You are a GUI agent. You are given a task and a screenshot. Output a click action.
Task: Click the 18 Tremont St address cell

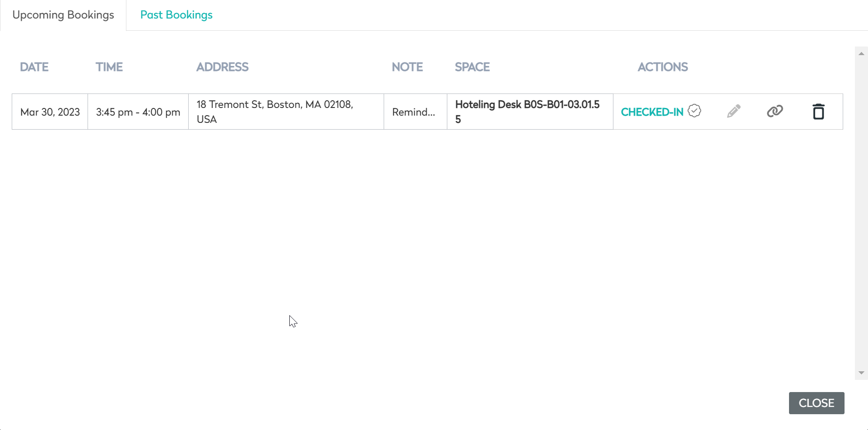pyautogui.click(x=286, y=112)
